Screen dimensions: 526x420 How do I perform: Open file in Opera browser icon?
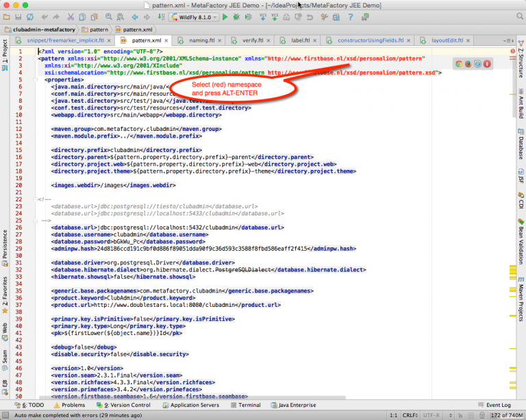point(487,64)
